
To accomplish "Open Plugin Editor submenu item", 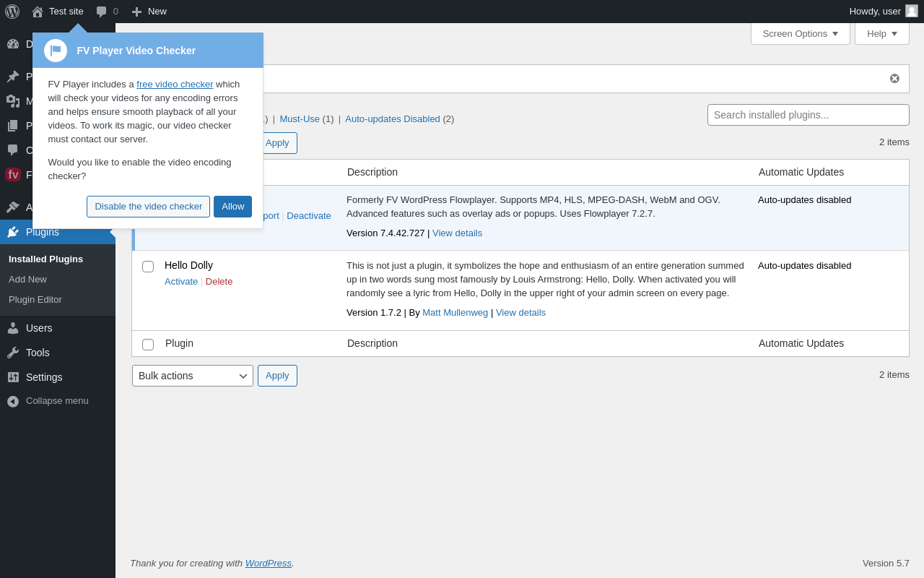I will tap(35, 299).
